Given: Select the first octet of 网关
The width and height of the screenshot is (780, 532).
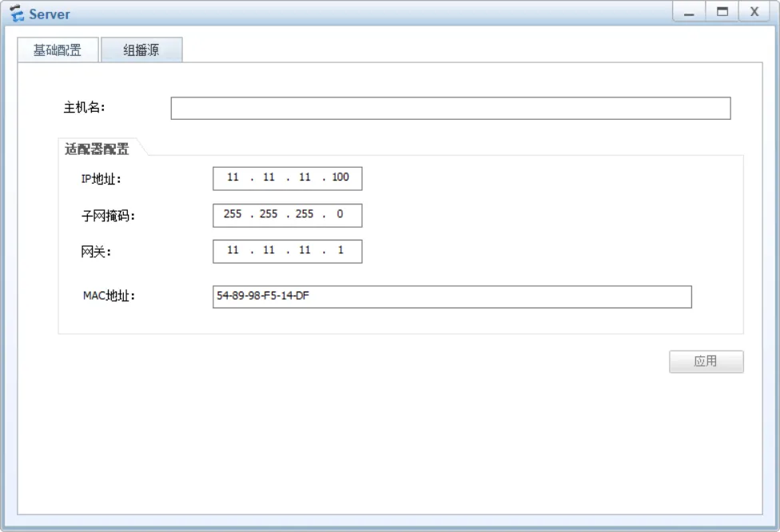Looking at the screenshot, I should click(x=233, y=250).
